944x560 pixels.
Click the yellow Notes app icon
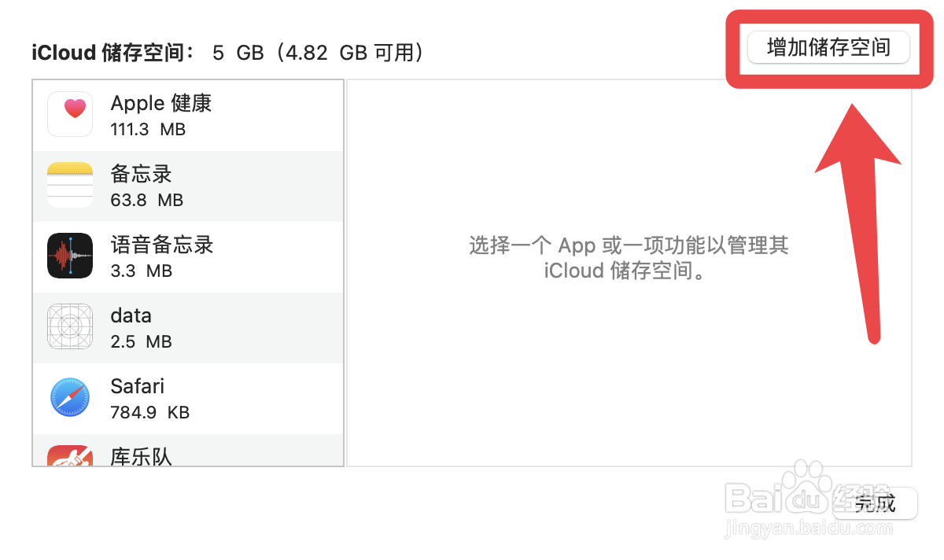point(70,185)
